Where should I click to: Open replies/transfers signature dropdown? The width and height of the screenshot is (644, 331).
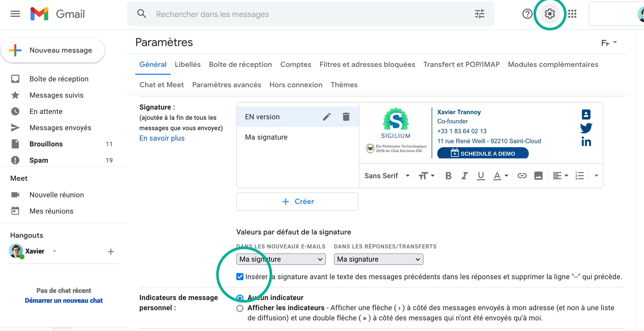[x=378, y=259]
